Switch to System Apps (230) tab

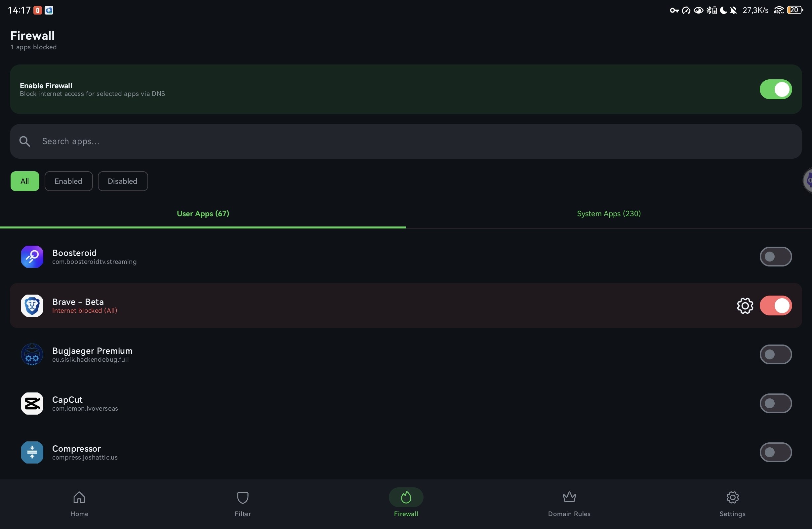(x=608, y=214)
